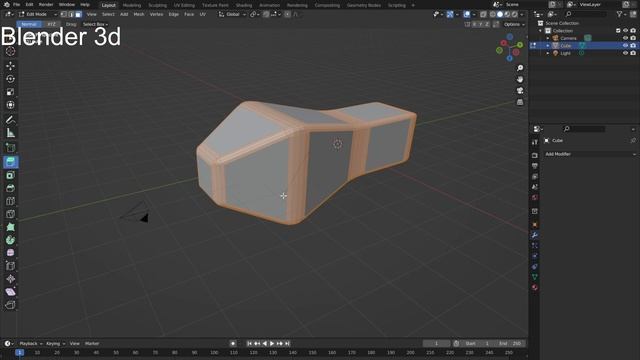Image resolution: width=640 pixels, height=360 pixels.
Task: Click the outliner search field
Action: pyautogui.click(x=585, y=14)
